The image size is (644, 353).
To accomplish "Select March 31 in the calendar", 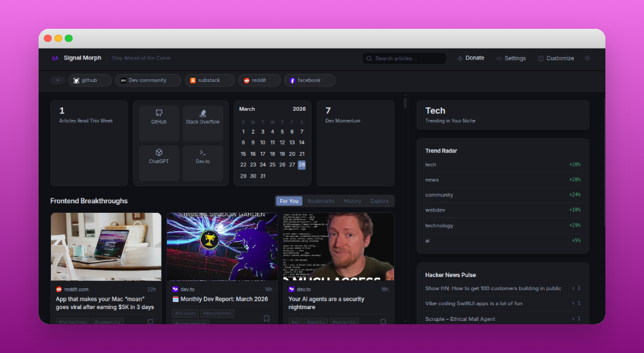I will click(x=263, y=176).
